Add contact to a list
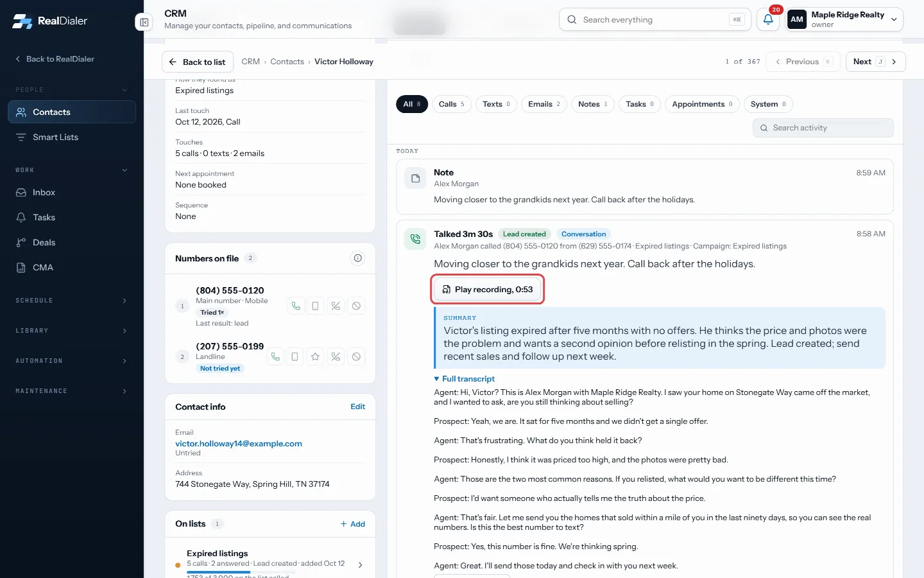 353,524
